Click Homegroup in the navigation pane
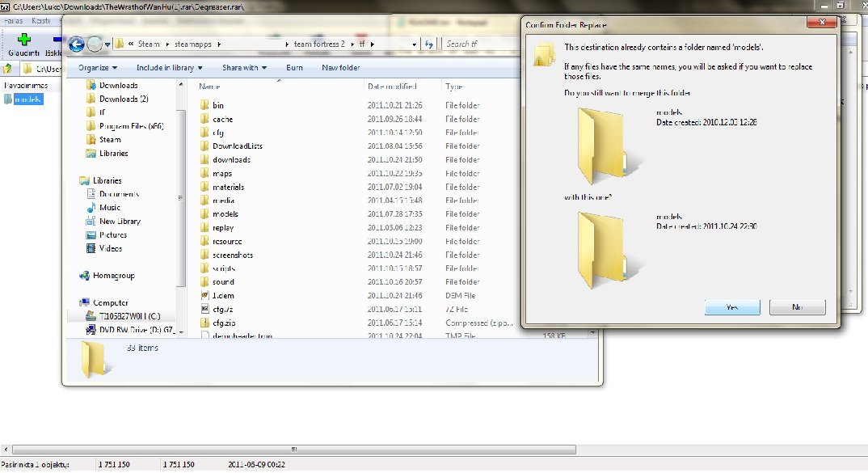Screen dimensions: 868x473 tap(113, 276)
